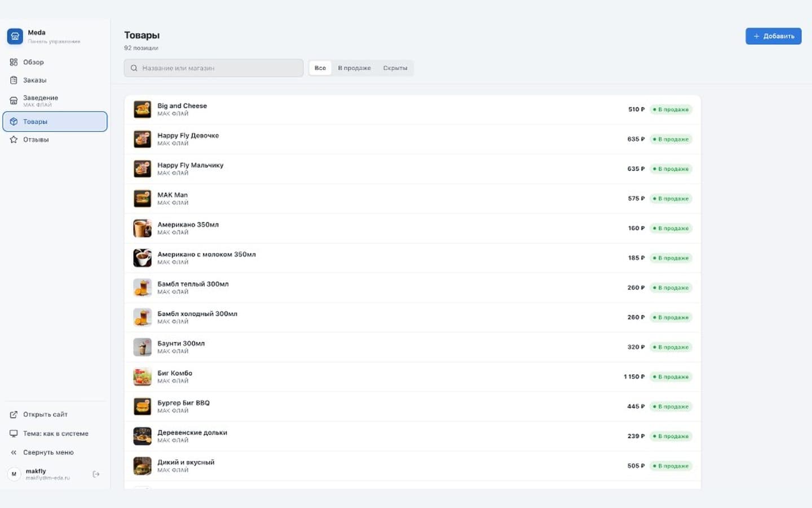Open the Биг Комбо thumbnail

(142, 376)
